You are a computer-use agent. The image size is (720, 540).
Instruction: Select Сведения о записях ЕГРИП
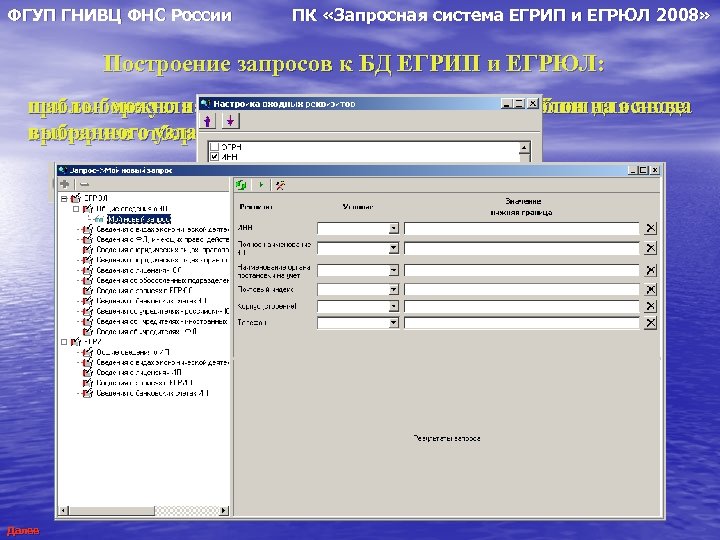tap(145, 382)
